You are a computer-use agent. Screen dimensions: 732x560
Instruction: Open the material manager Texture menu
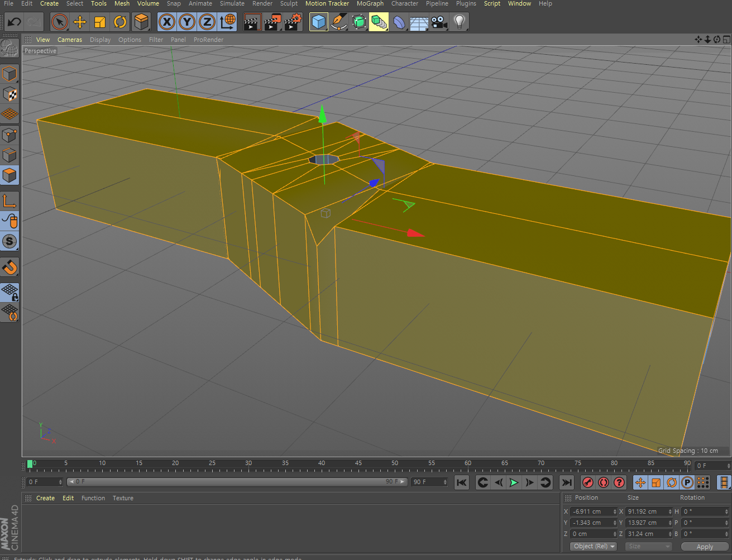pos(123,498)
